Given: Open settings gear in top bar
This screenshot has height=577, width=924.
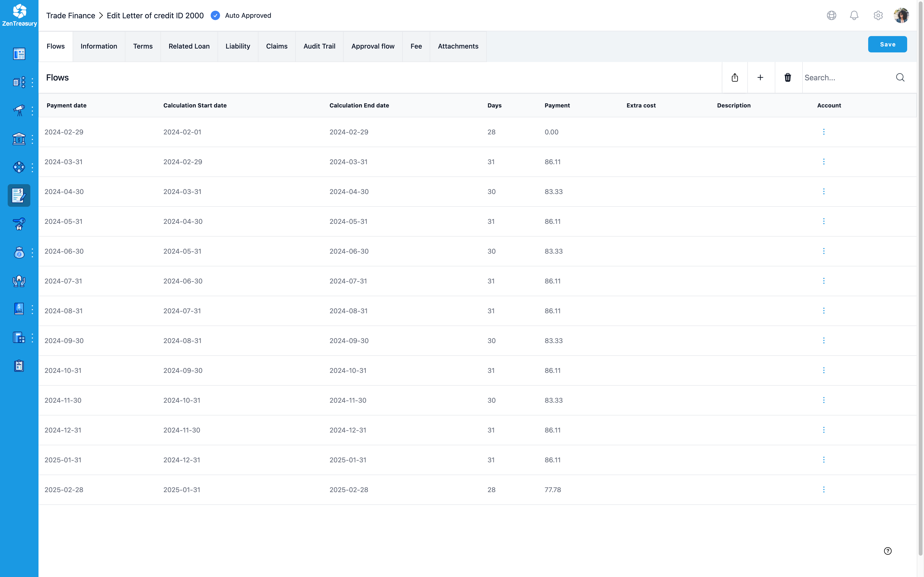Looking at the screenshot, I should click(x=878, y=15).
